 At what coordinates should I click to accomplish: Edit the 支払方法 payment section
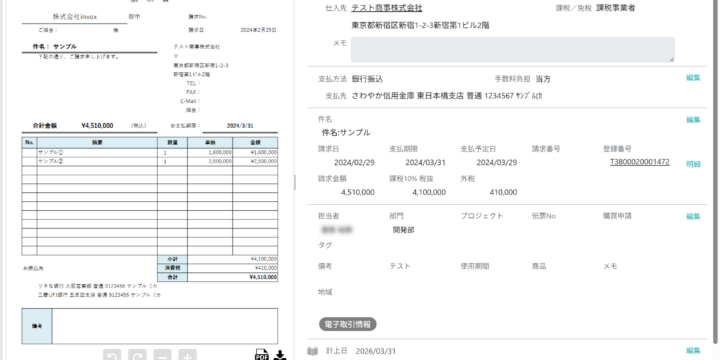coord(693,78)
